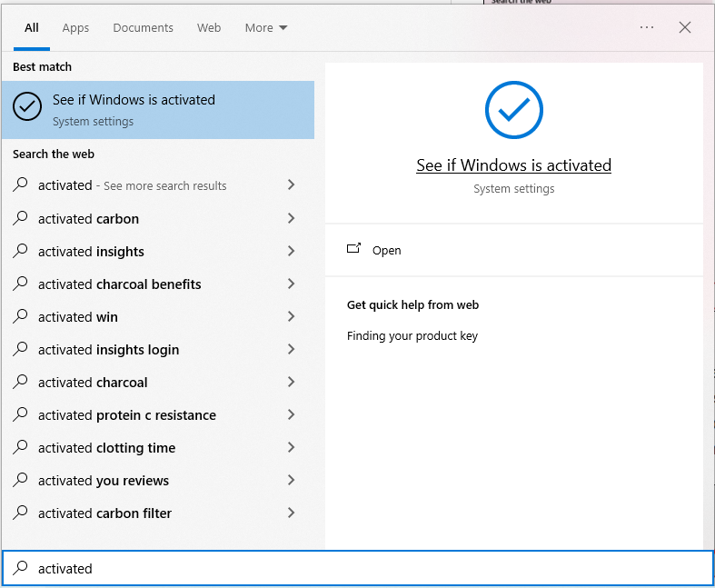Switch to the Documents tab
Screen dimensions: 715x588
tap(143, 27)
